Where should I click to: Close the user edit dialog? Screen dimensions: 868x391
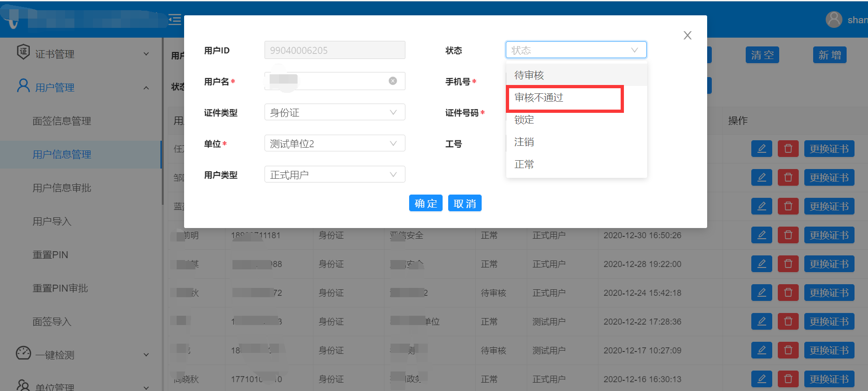pyautogui.click(x=687, y=35)
